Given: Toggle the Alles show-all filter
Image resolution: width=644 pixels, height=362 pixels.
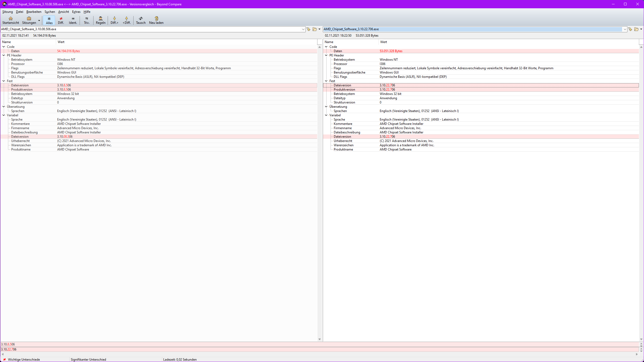Looking at the screenshot, I should point(49,20).
